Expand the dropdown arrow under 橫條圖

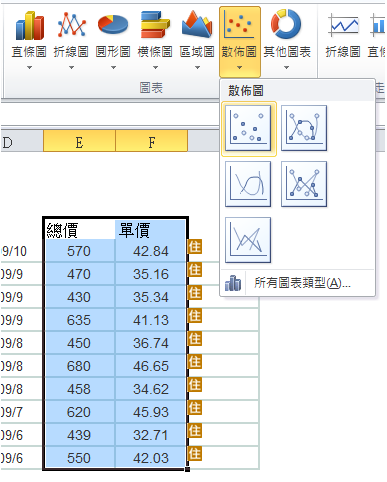155,67
